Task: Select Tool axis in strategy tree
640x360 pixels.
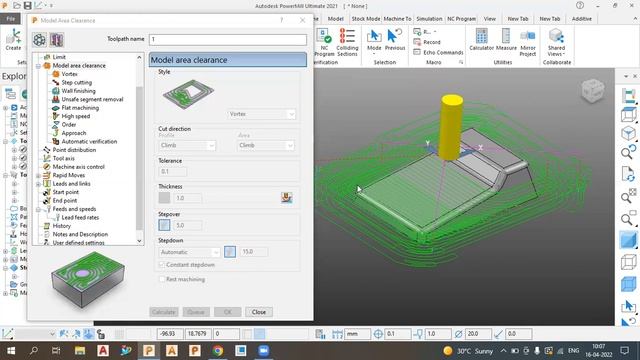Action: tap(63, 158)
